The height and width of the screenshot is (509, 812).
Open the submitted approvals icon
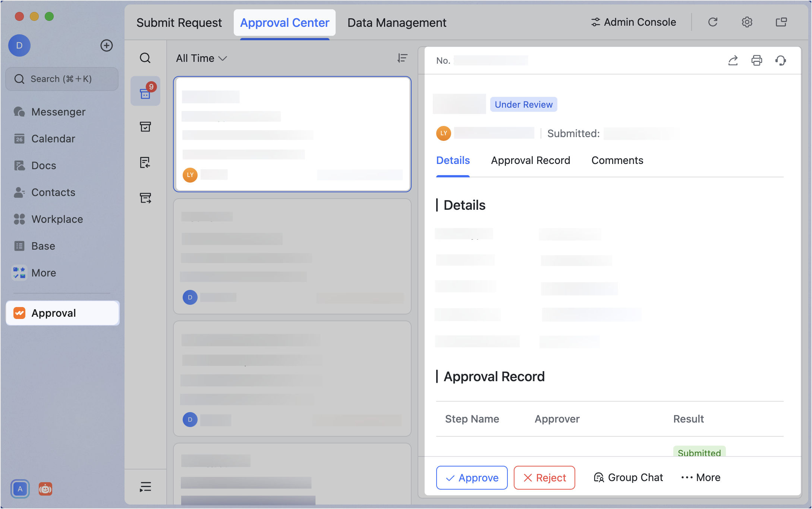[x=145, y=198]
